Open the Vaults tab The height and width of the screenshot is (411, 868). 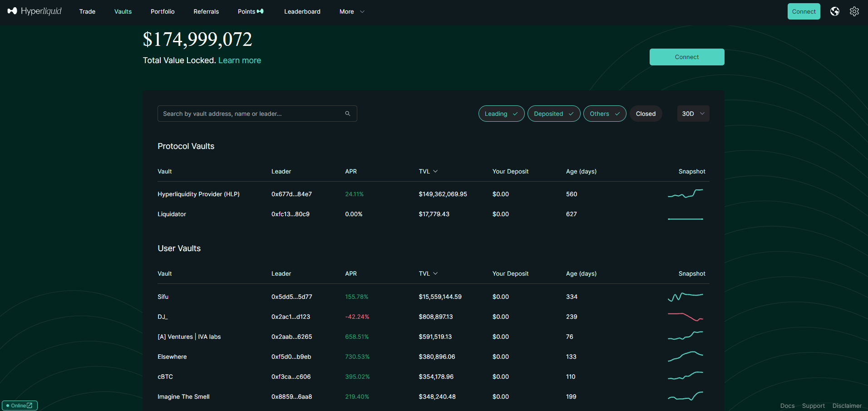[x=123, y=11]
